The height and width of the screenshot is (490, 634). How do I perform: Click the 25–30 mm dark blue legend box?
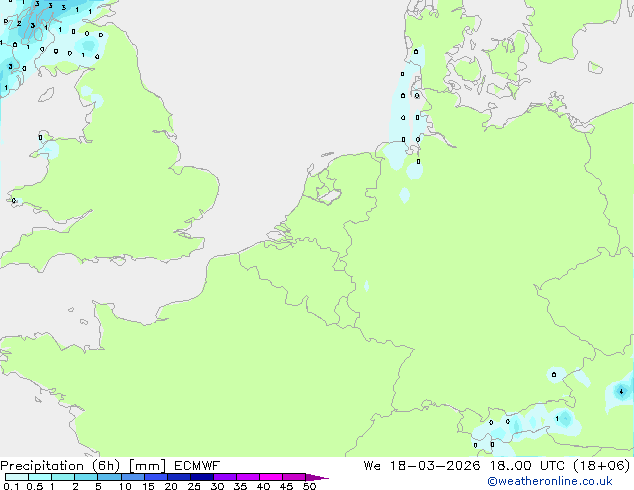tap(202, 477)
